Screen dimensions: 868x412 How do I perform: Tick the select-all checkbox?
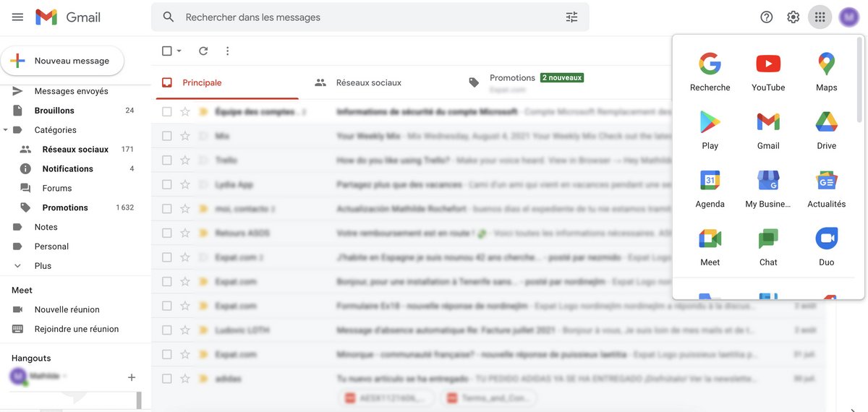point(167,51)
